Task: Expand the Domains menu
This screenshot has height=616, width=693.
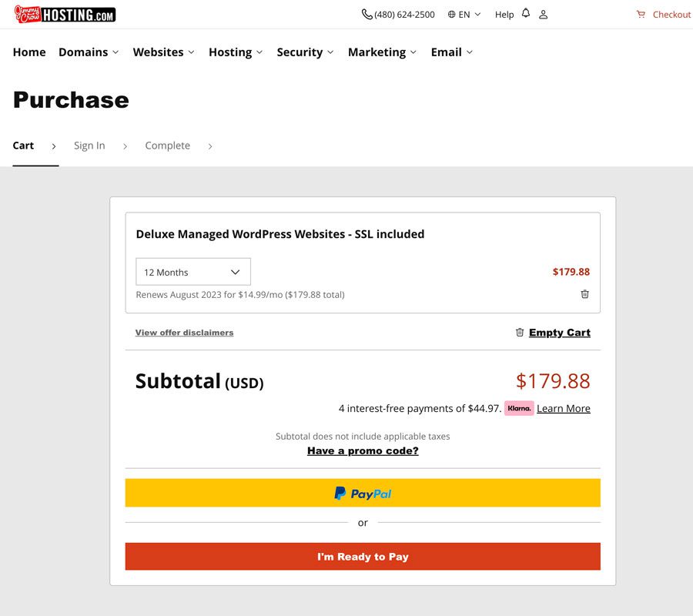Action: 89,52
